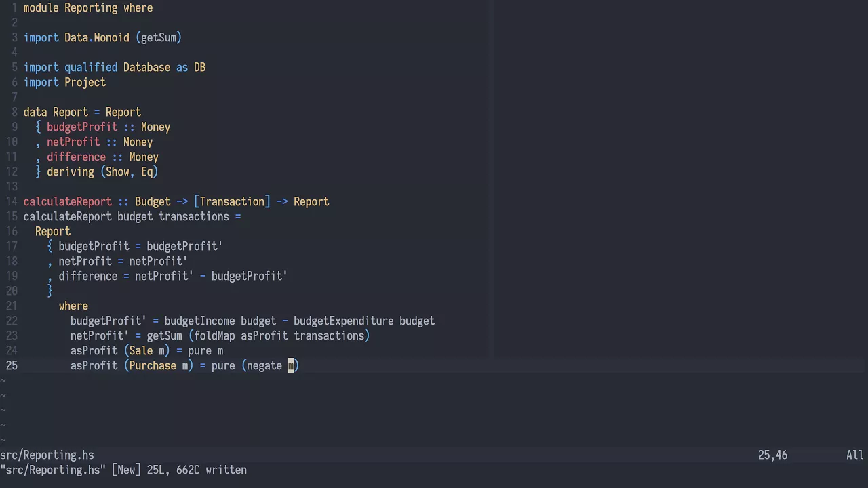Viewport: 868px width, 488px height.
Task: Click the 'difference' field on line 19
Action: coord(88,277)
